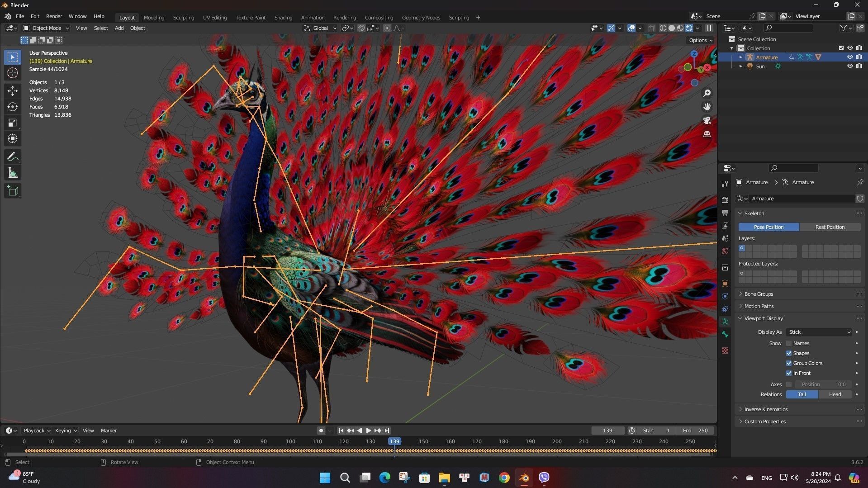
Task: Open the Bone properties tab
Action: point(725,334)
